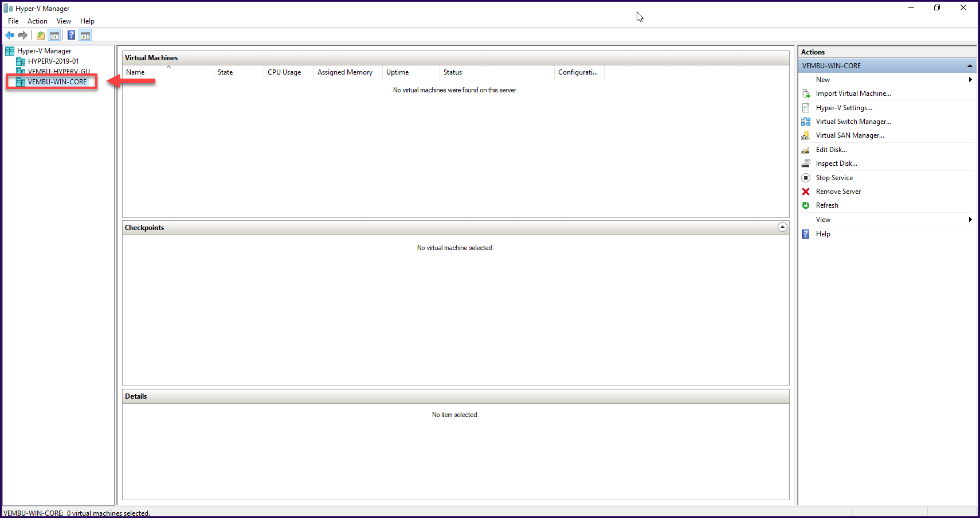This screenshot has width=980, height=518.
Task: Select HYPERV-2019-01 server in tree
Action: pyautogui.click(x=53, y=61)
